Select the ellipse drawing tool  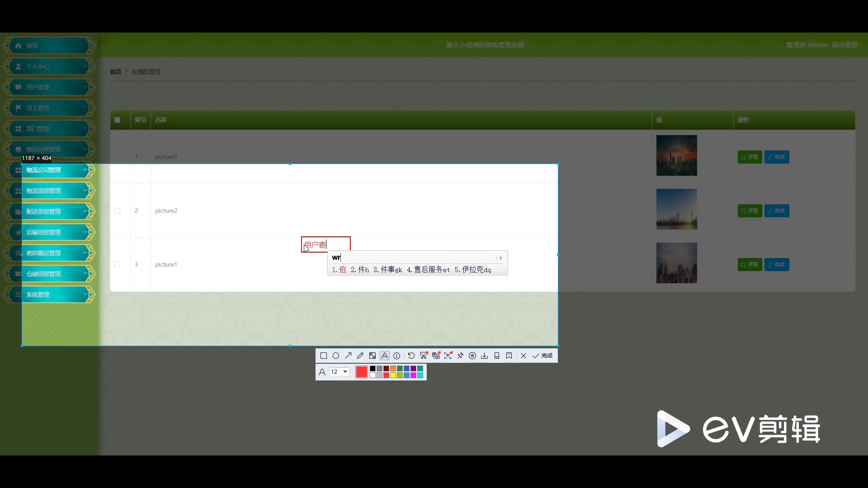(336, 356)
